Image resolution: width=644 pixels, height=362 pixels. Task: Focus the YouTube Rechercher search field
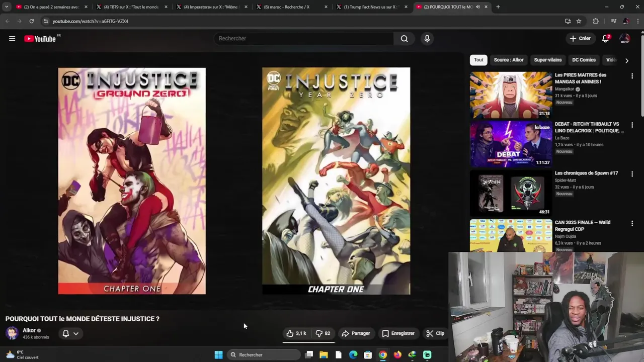coord(303,39)
